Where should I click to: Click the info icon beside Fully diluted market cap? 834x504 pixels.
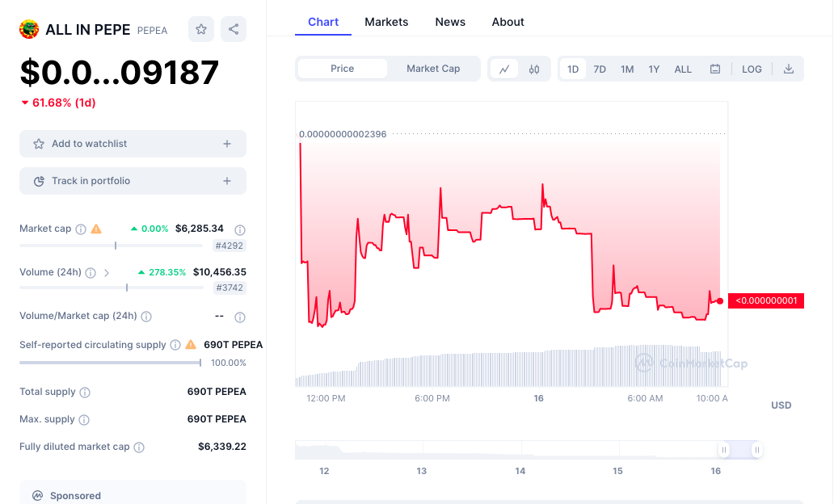click(139, 447)
